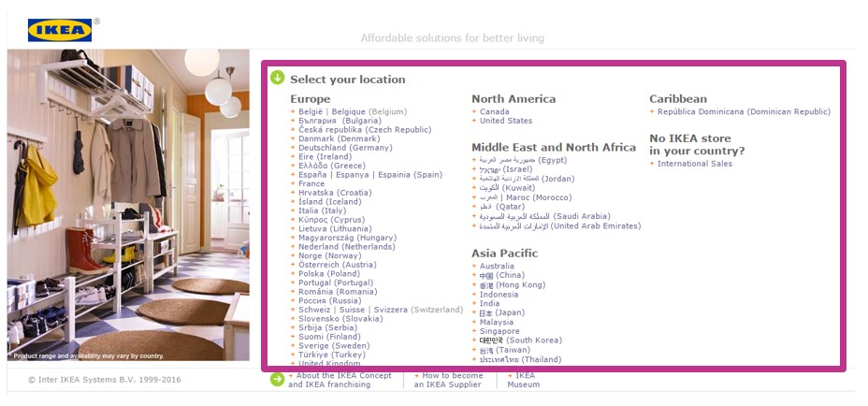Viewport: 868px width, 406px height.
Task: Go to the (Hong Kong) site
Action: (x=512, y=284)
